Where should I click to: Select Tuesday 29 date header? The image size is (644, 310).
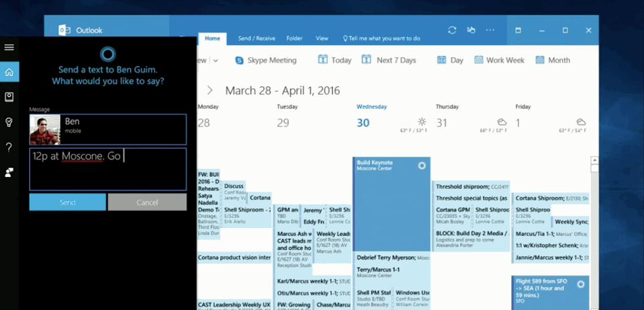point(283,122)
